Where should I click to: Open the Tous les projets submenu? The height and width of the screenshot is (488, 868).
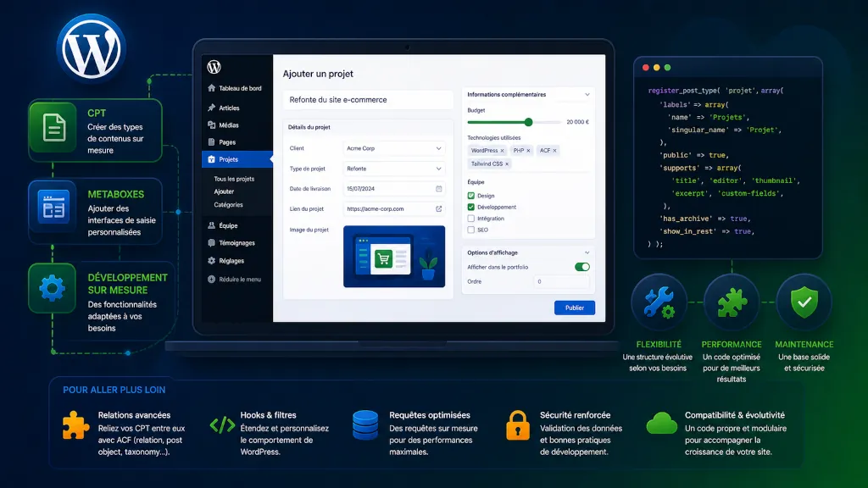point(234,179)
